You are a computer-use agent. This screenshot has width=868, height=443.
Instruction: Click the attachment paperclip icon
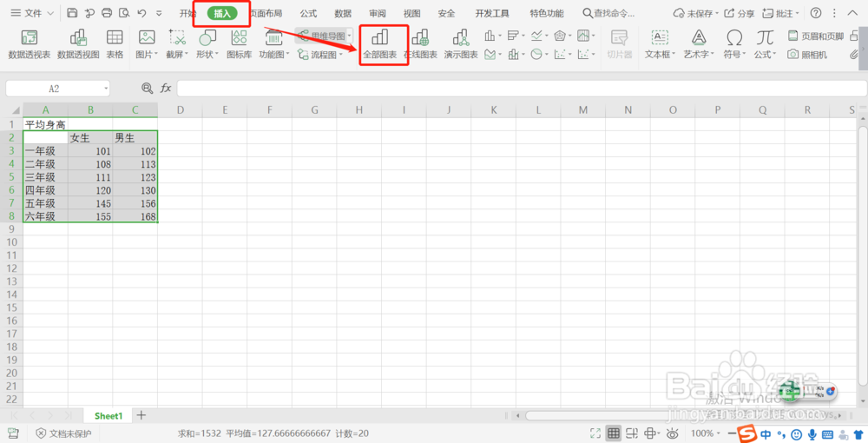(855, 54)
